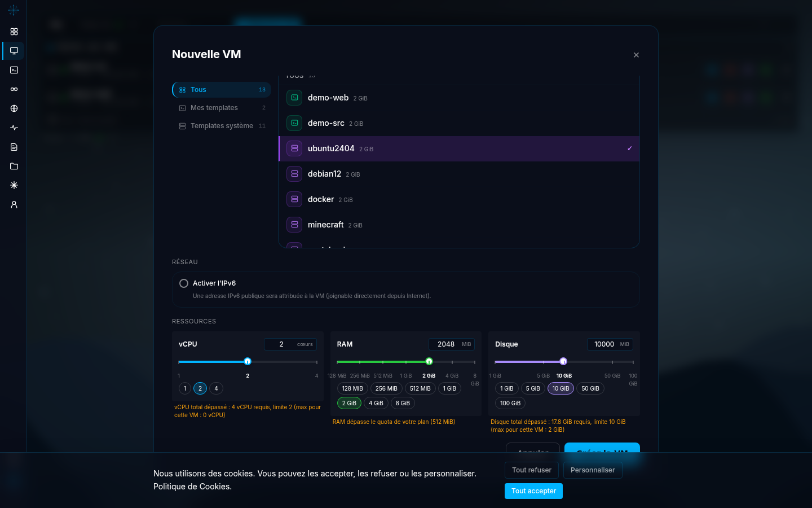The image size is (812, 508).
Task: Focus the RAM MiB input field
Action: [452, 344]
